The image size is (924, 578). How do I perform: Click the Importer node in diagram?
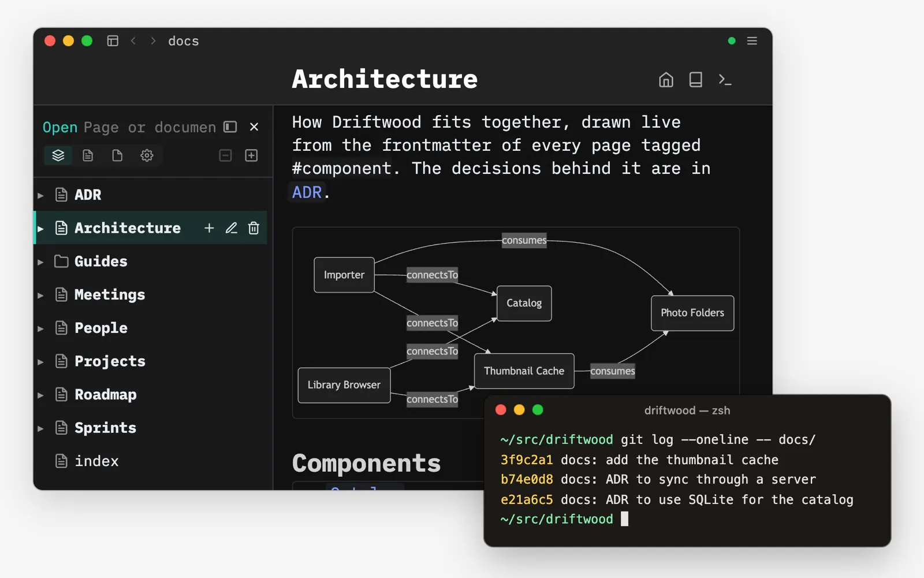pos(344,275)
